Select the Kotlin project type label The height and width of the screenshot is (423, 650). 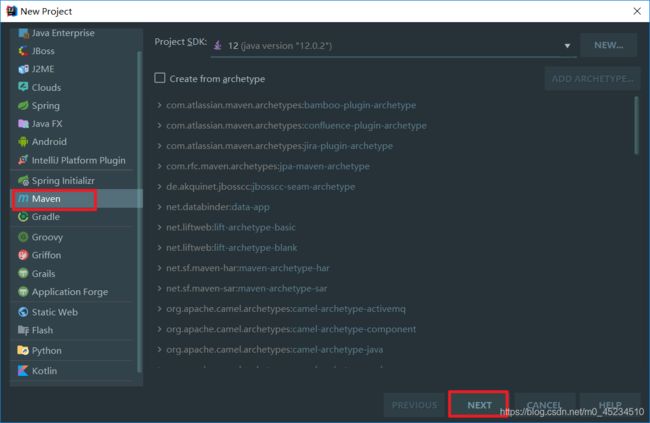pos(44,371)
